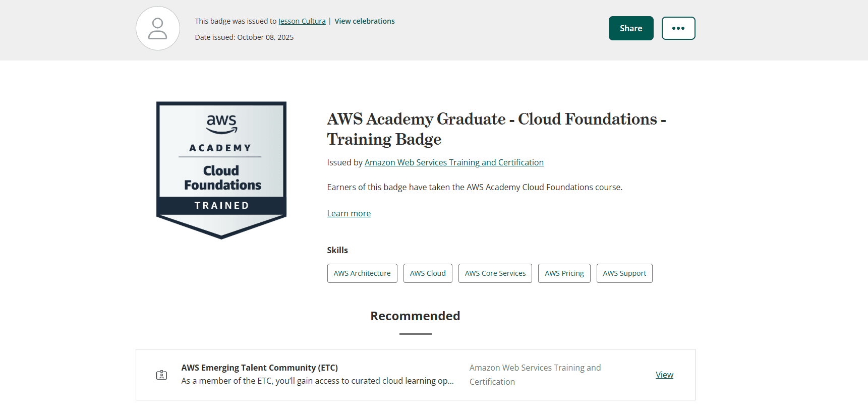The width and height of the screenshot is (868, 416).
Task: Click the truncated ETC description text
Action: click(x=318, y=381)
